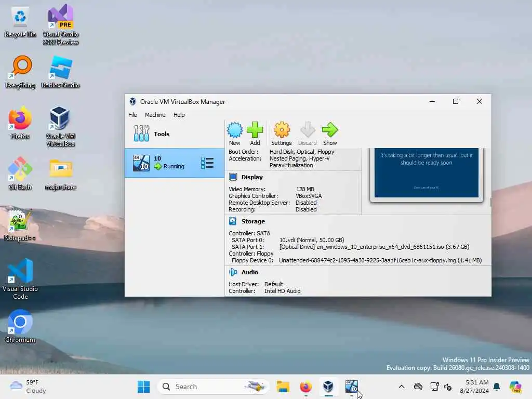Click the VirtualBox Manager taskbar icon

click(328, 387)
